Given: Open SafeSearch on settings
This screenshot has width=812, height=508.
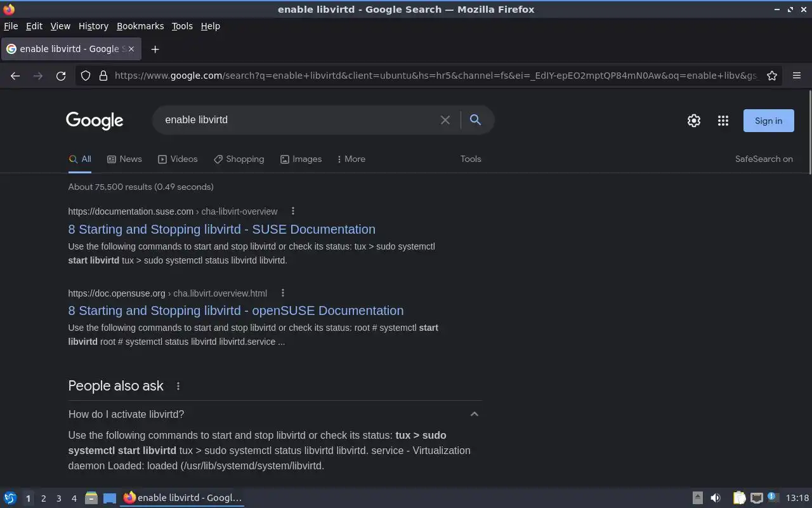Looking at the screenshot, I should pyautogui.click(x=764, y=159).
